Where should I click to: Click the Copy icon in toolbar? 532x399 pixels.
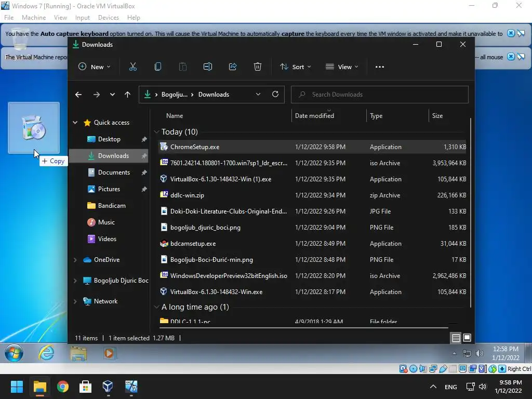pyautogui.click(x=158, y=67)
